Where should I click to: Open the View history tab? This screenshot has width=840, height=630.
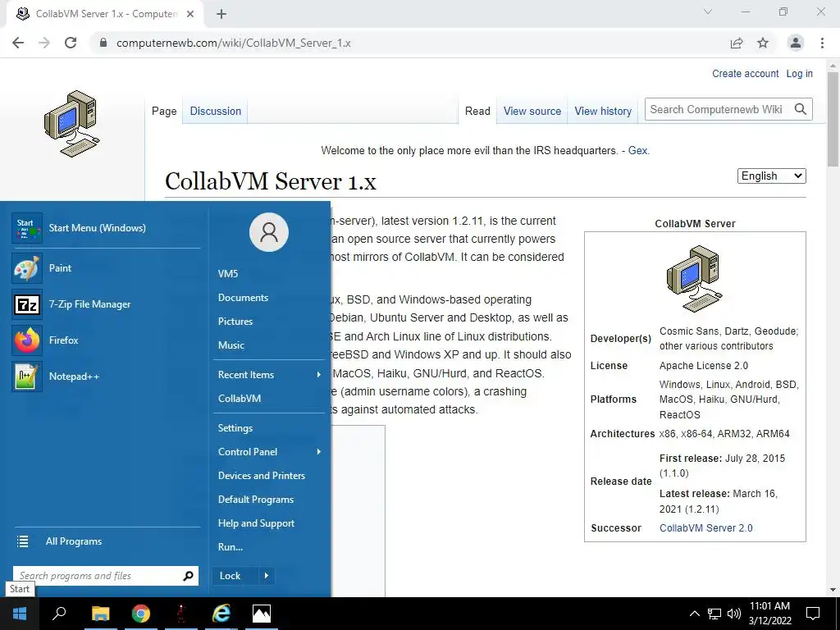pos(603,111)
